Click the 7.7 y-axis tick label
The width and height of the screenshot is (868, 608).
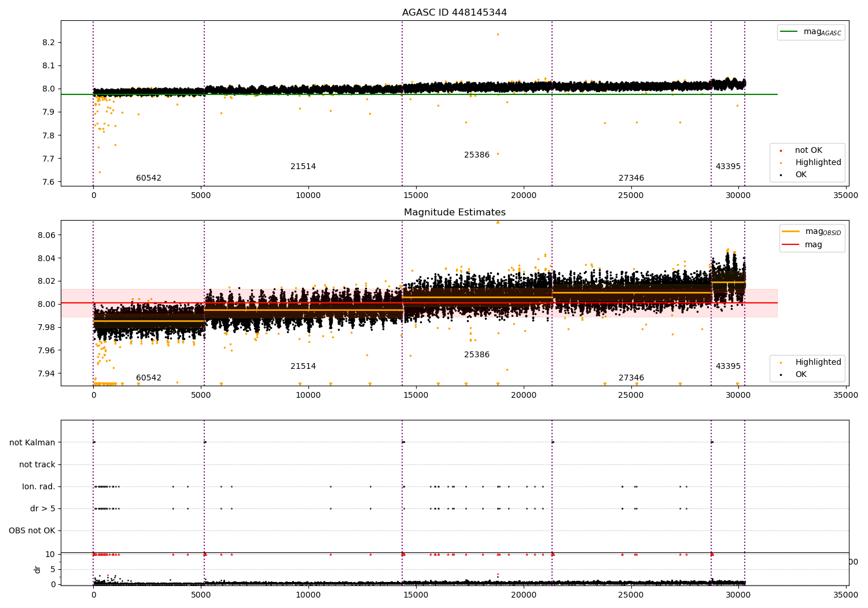click(x=49, y=159)
